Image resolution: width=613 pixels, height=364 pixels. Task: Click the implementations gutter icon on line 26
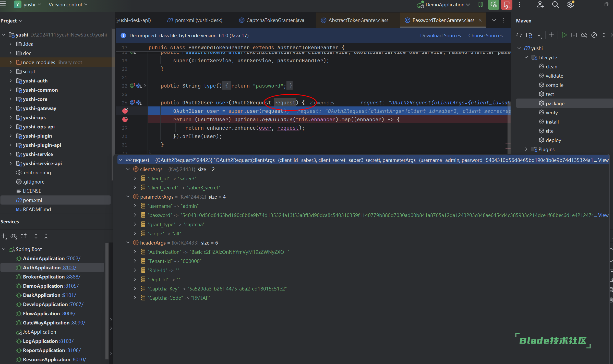click(x=139, y=103)
